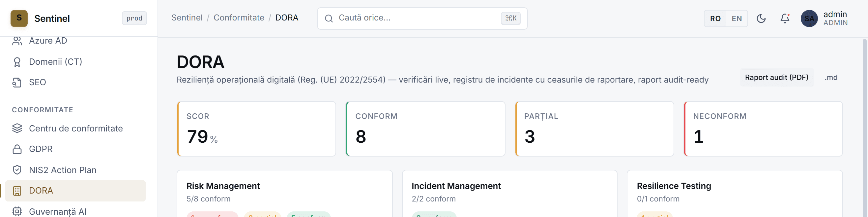
Task: Open notifications bell
Action: click(785, 18)
